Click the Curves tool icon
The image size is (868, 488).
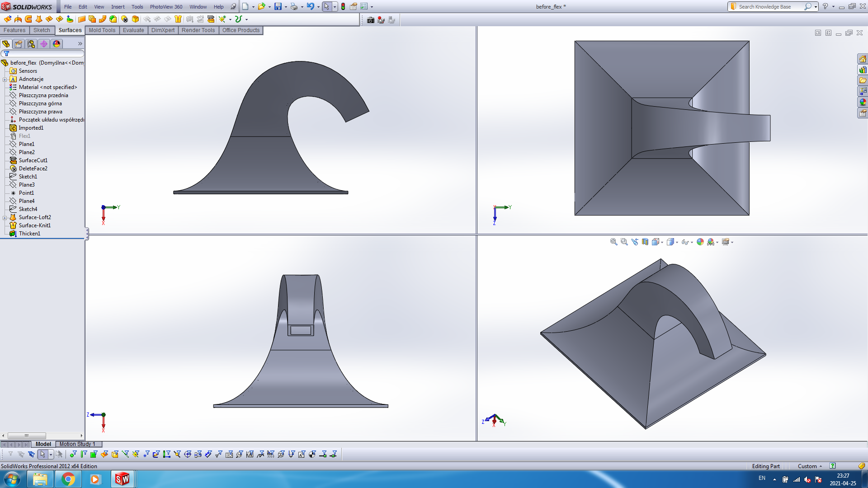click(239, 19)
